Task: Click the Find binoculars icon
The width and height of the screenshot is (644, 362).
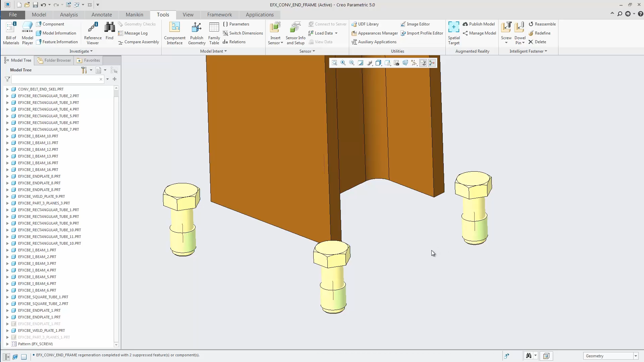Action: (109, 31)
